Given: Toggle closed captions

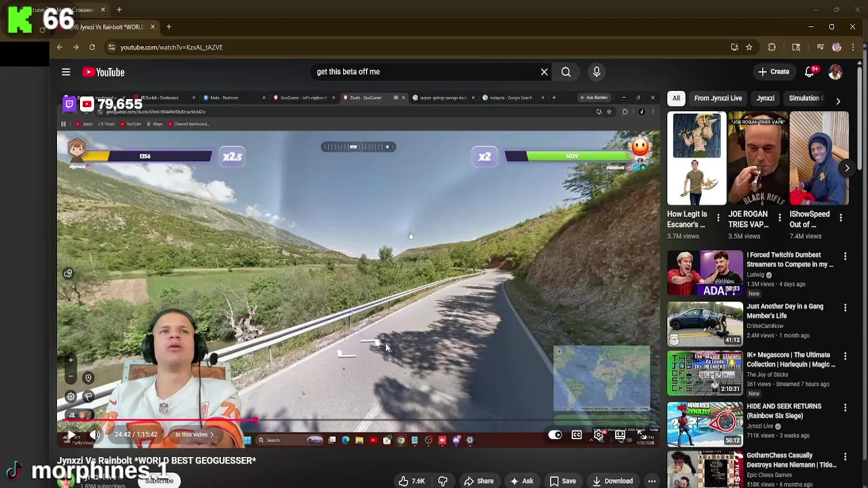Looking at the screenshot, I should tap(576, 434).
